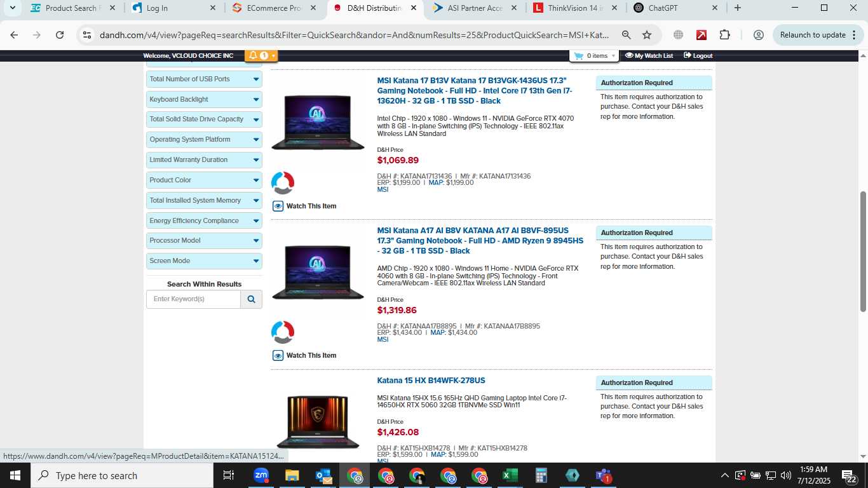This screenshot has height=488, width=868.
Task: Bookmark this page with the star icon
Action: coord(647,35)
